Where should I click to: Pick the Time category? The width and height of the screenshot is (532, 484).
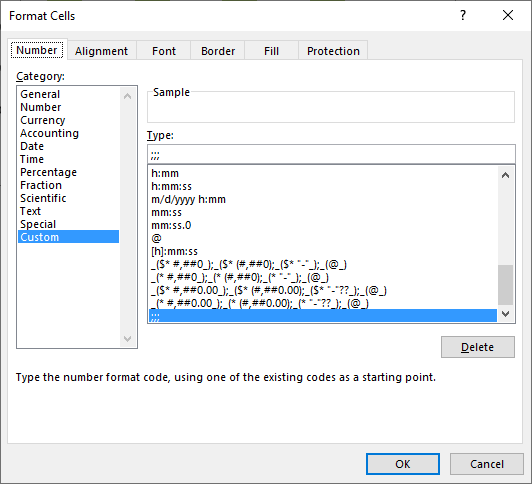click(x=69, y=159)
